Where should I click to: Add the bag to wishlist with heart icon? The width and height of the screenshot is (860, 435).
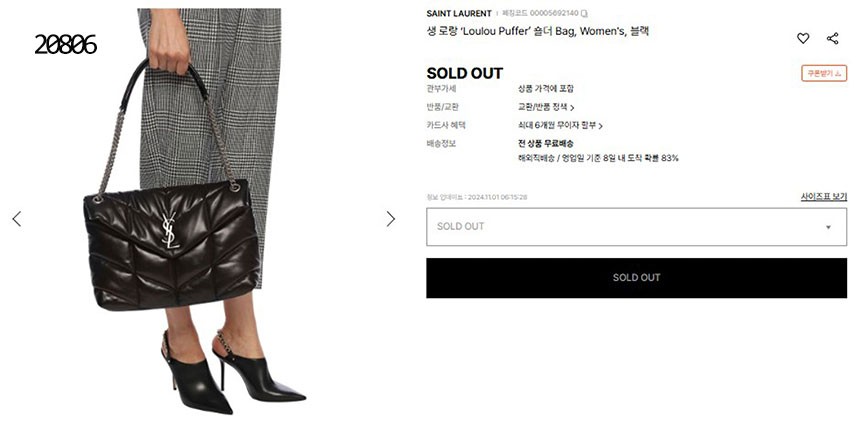(803, 38)
